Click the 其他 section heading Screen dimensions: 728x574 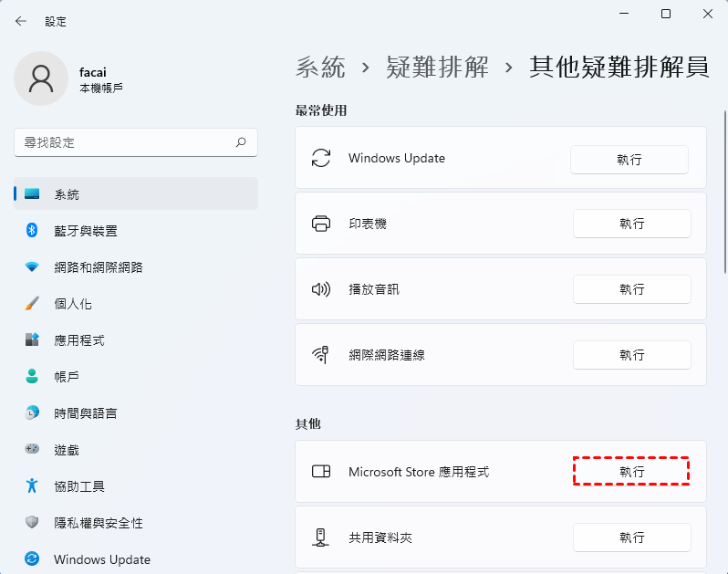point(307,423)
